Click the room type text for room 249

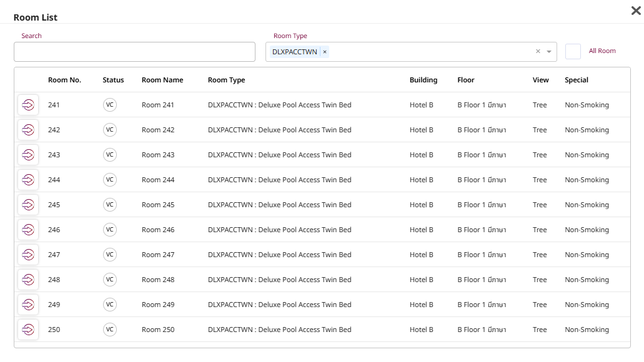click(279, 305)
